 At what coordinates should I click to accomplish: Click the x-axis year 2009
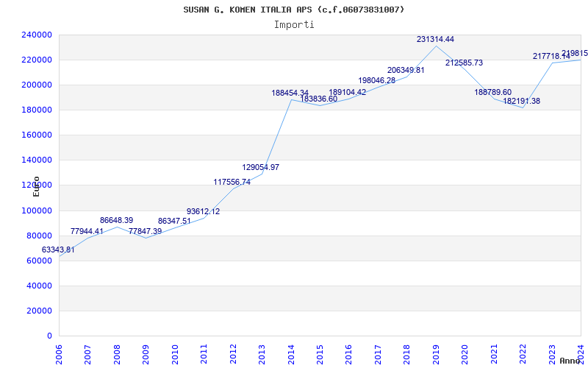[146, 355]
